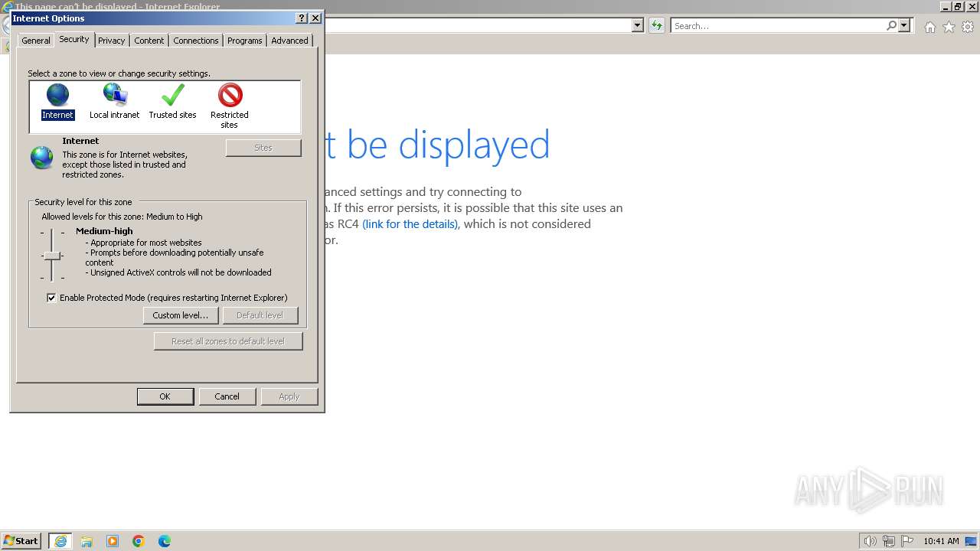Click the search magnifier icon

(891, 25)
